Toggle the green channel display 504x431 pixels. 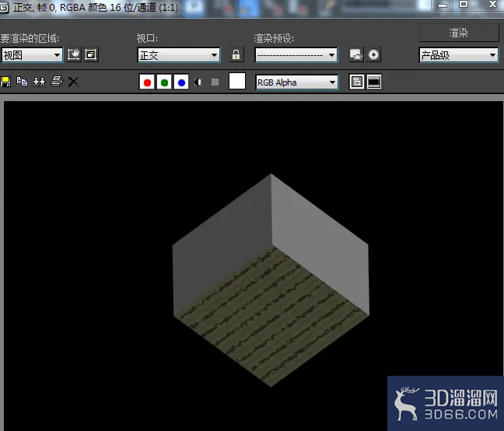click(x=164, y=82)
